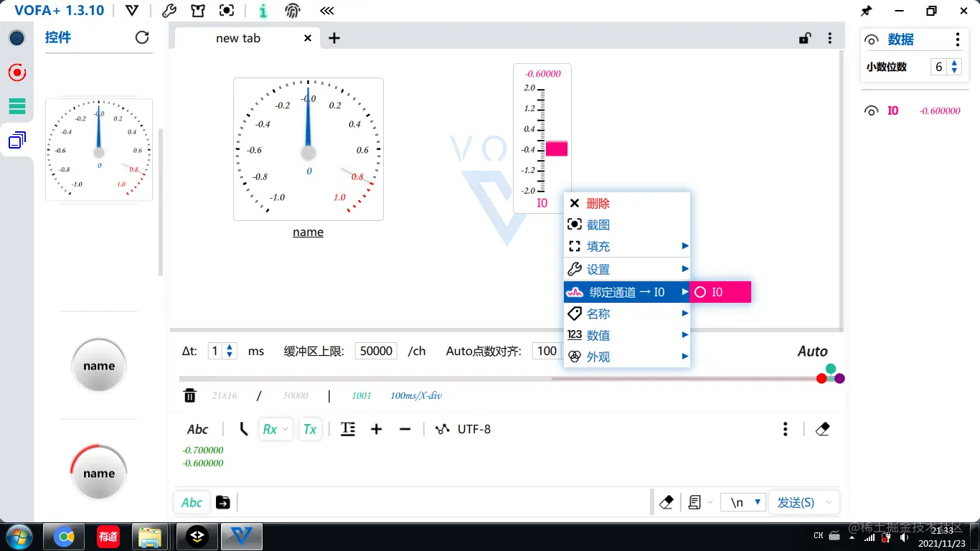Click the fingerprint icon in top toolbar
The height and width of the screenshot is (551, 980).
[293, 10]
